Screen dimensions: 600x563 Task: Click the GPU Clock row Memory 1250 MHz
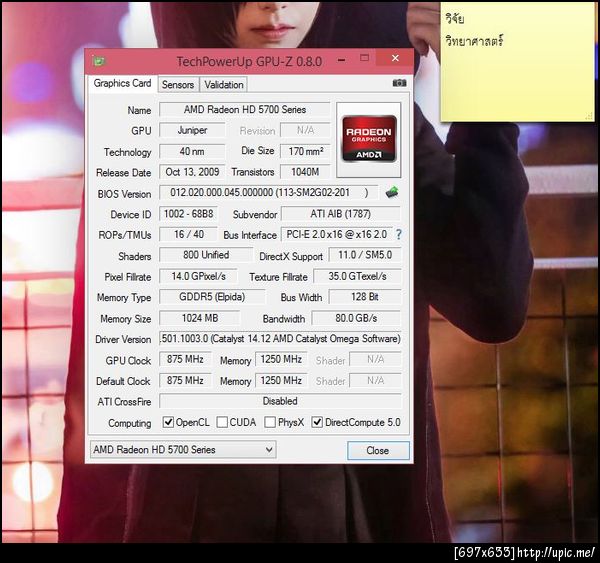(x=281, y=359)
